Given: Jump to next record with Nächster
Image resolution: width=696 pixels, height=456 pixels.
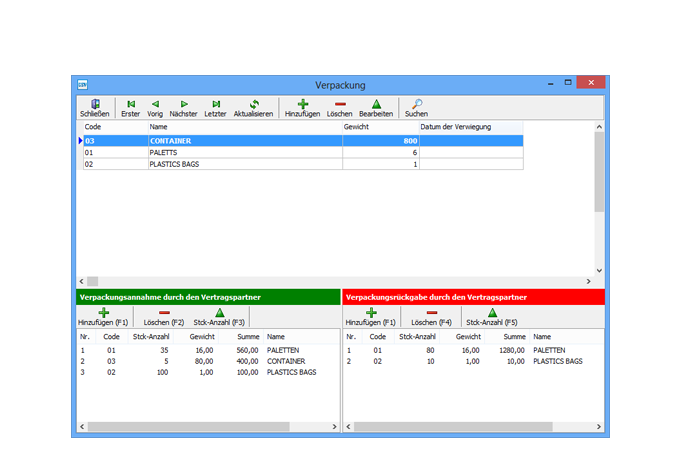Looking at the screenshot, I should [184, 104].
